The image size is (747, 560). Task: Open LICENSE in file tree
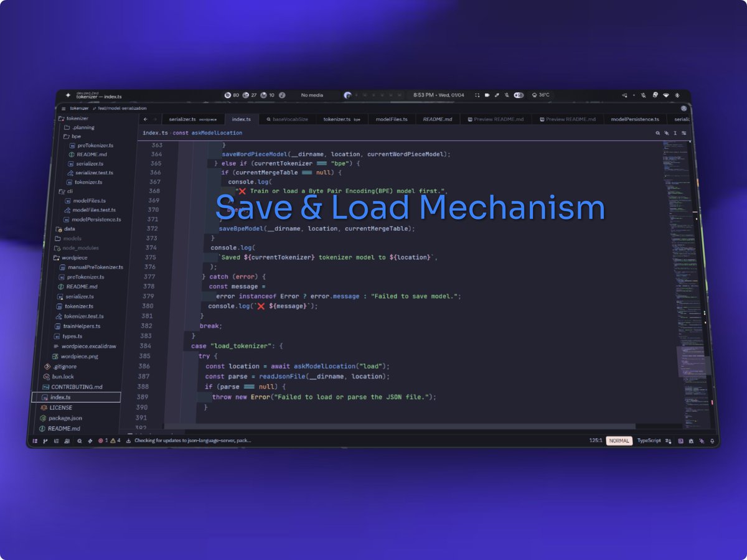click(x=56, y=408)
